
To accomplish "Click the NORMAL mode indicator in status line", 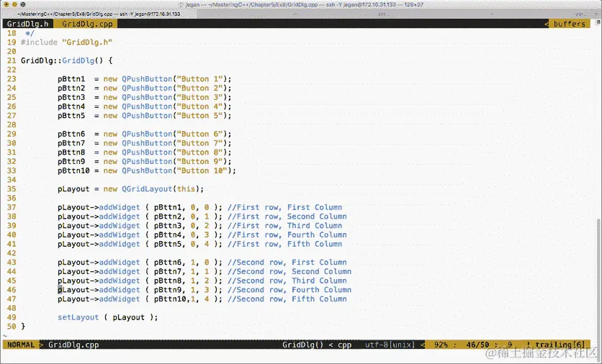I will (21, 345).
